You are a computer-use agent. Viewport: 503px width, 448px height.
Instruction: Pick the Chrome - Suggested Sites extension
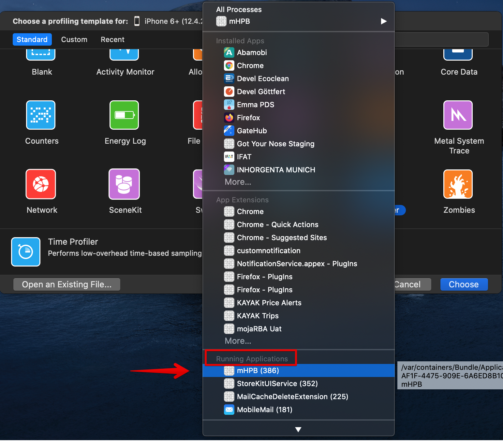[282, 238]
